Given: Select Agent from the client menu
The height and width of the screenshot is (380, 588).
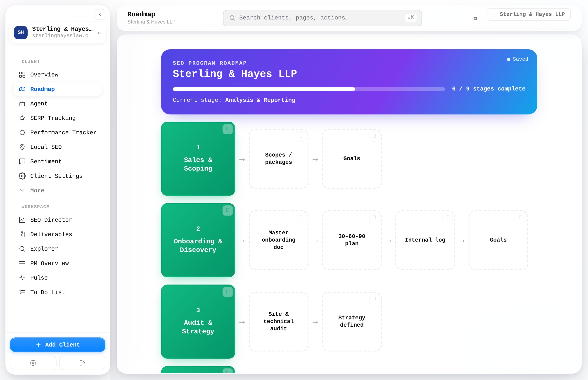Looking at the screenshot, I should (58, 104).
